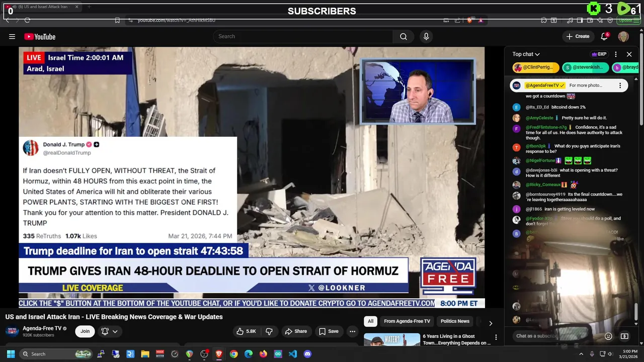Open Brave Shields lion icon
Image resolution: width=644 pixels, height=362 pixels.
[x=469, y=20]
